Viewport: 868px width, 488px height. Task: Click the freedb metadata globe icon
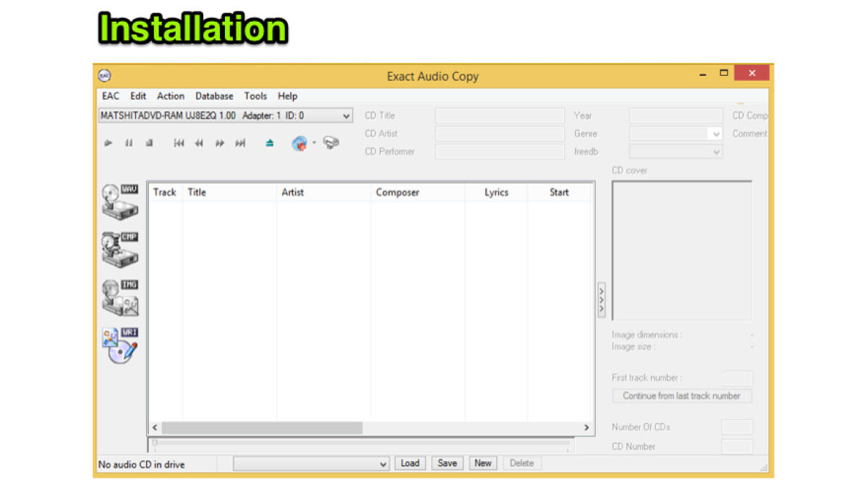[x=299, y=143]
